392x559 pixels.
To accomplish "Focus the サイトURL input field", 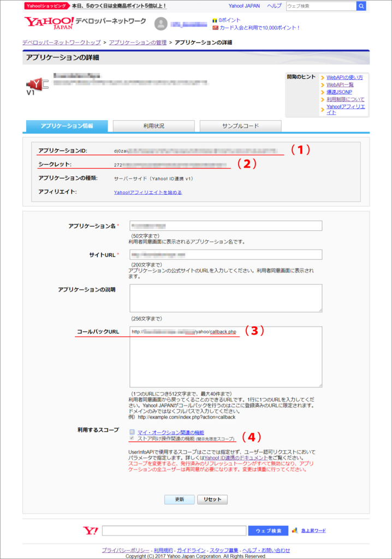I will 226,254.
